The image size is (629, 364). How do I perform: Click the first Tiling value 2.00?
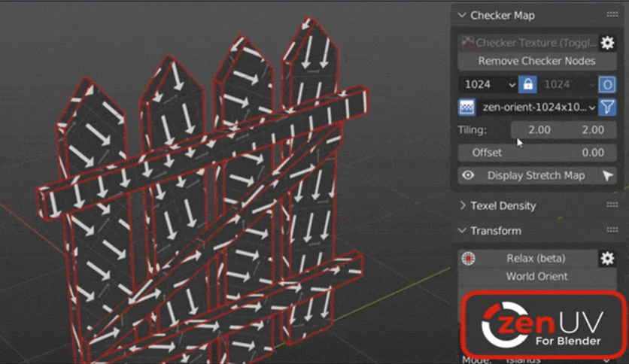[x=537, y=130]
